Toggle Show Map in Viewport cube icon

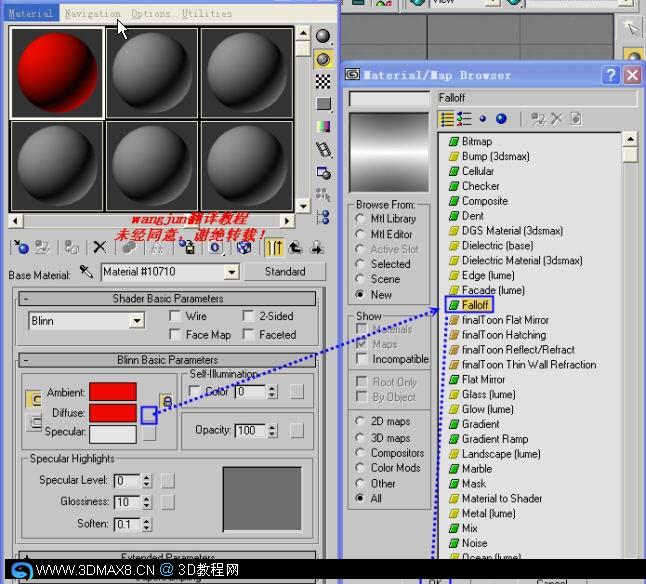[x=244, y=247]
